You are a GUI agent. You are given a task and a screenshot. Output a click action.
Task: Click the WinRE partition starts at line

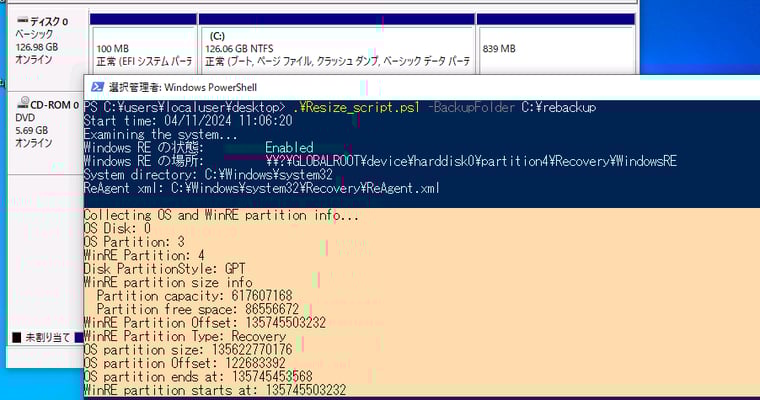215,390
